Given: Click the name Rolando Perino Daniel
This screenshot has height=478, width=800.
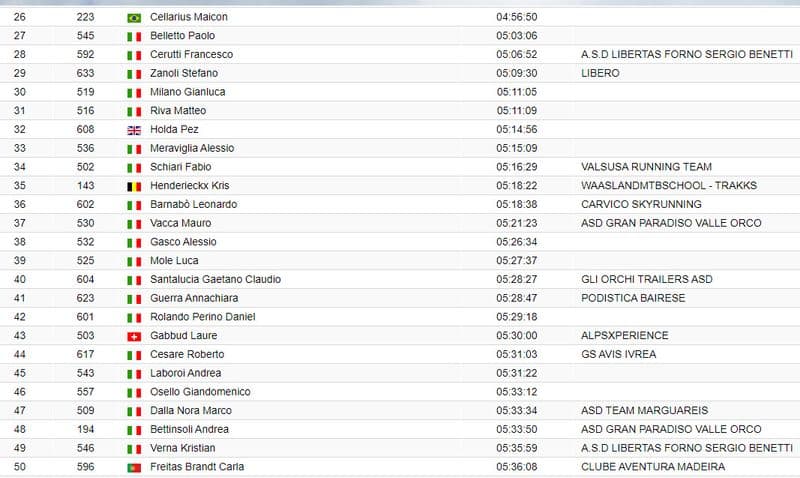Looking at the screenshot, I should click(x=203, y=317).
